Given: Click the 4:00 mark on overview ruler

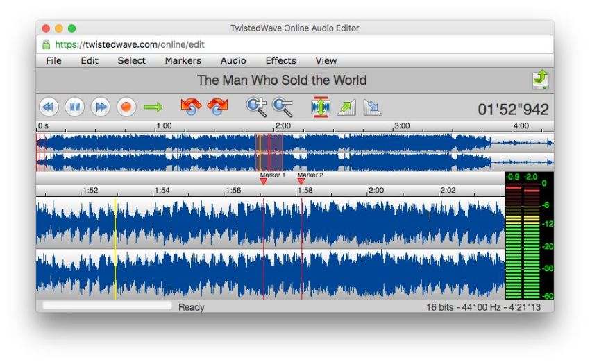Looking at the screenshot, I should [x=521, y=125].
